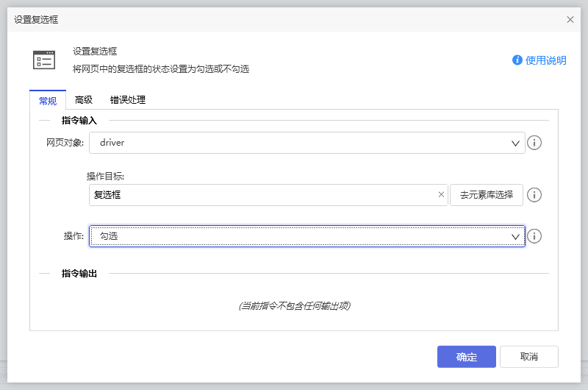588x390 pixels.
Task: Open the 错误处理 tab
Action: coord(128,100)
